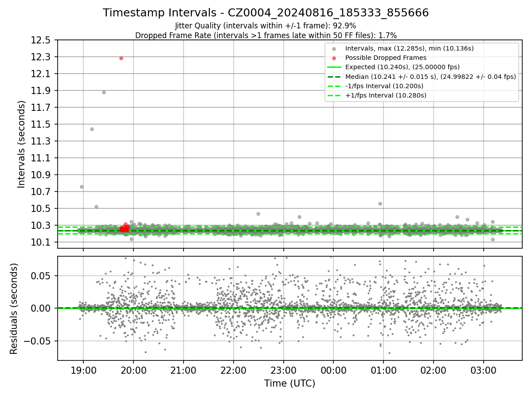Image resolution: width=532 pixels, height=399 pixels.
Task: Click the '02:00' x-axis tick label
Action: coord(434,370)
